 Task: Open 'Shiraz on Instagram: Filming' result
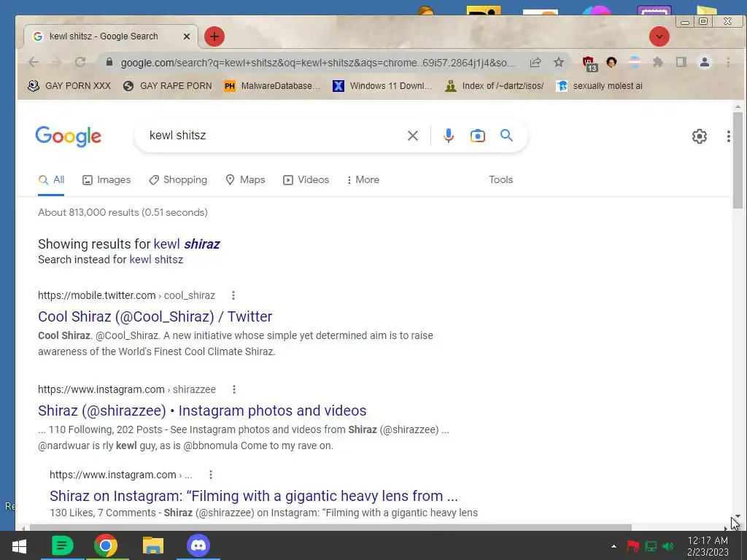click(x=253, y=496)
